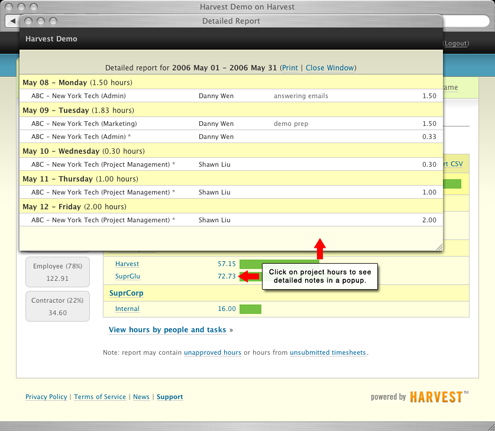Open the Internal project link

point(127,309)
